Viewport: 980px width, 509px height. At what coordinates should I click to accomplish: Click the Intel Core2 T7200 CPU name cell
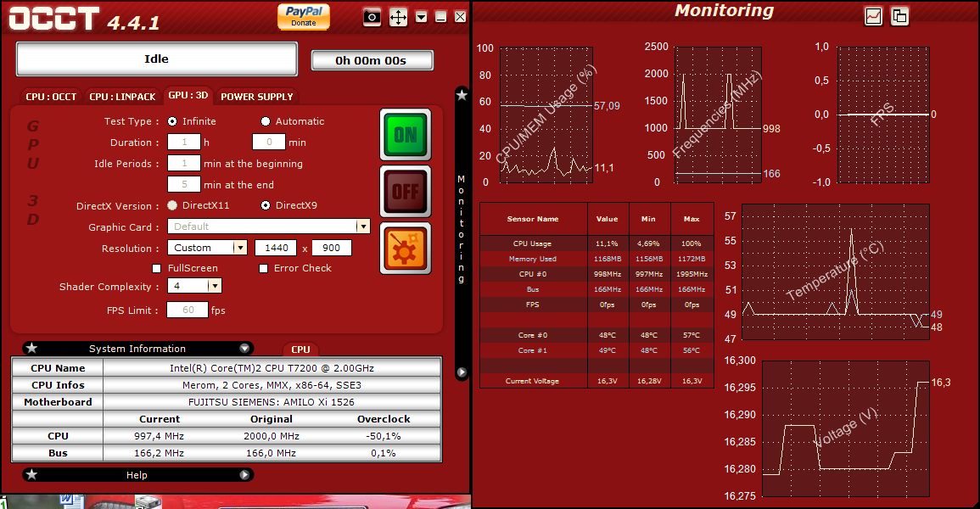pyautogui.click(x=272, y=368)
